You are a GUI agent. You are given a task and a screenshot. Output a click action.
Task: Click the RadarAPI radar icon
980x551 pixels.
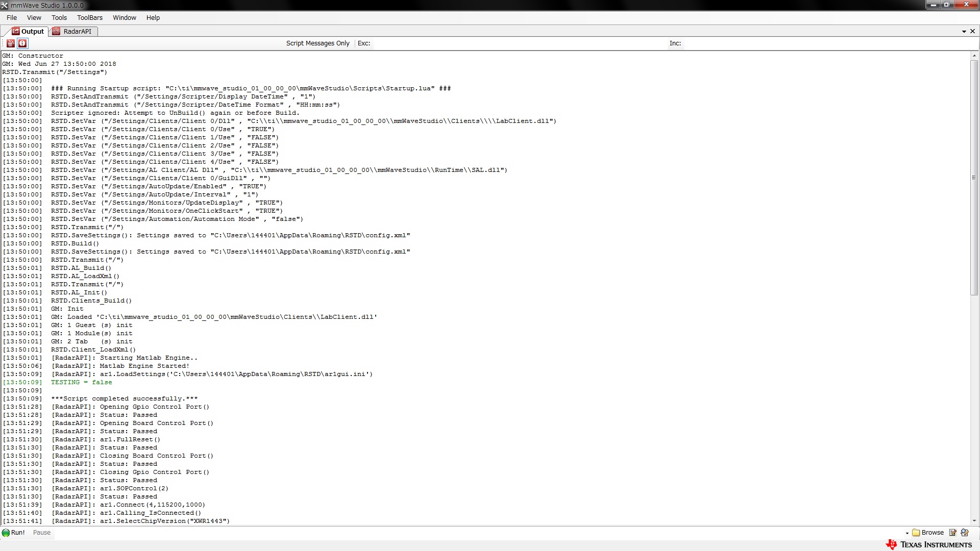(x=56, y=31)
